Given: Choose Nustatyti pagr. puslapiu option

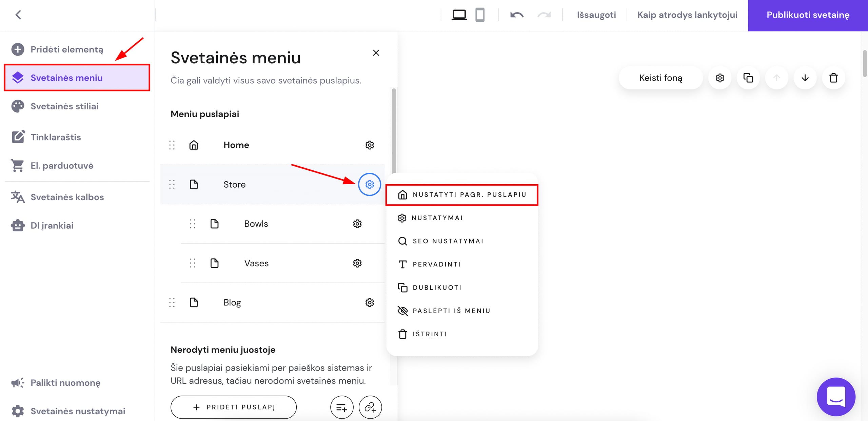Looking at the screenshot, I should pos(462,195).
